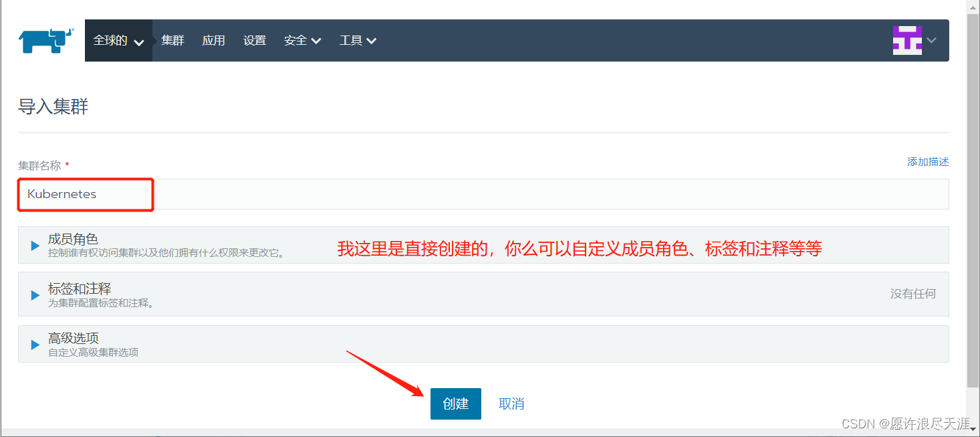Expand the 高级选项 section
The width and height of the screenshot is (980, 437).
pos(483,344)
